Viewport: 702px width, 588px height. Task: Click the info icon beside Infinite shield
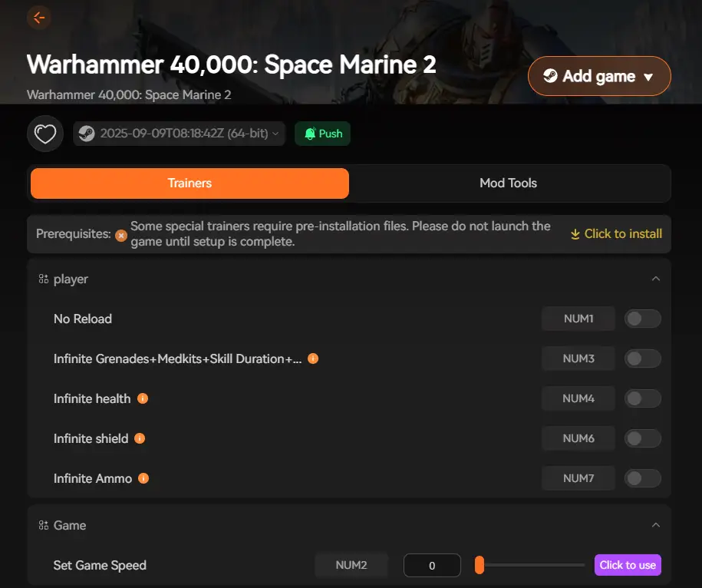tap(139, 438)
